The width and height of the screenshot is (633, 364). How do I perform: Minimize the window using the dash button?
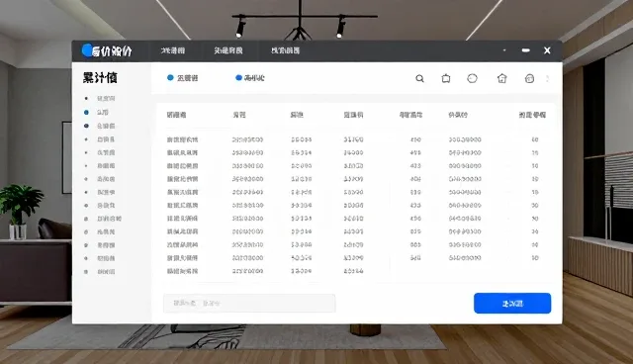pyautogui.click(x=525, y=50)
